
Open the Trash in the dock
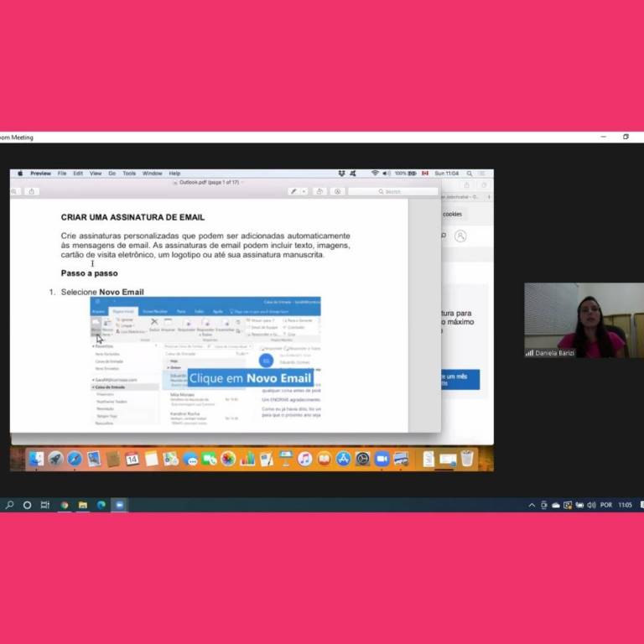[x=467, y=459]
